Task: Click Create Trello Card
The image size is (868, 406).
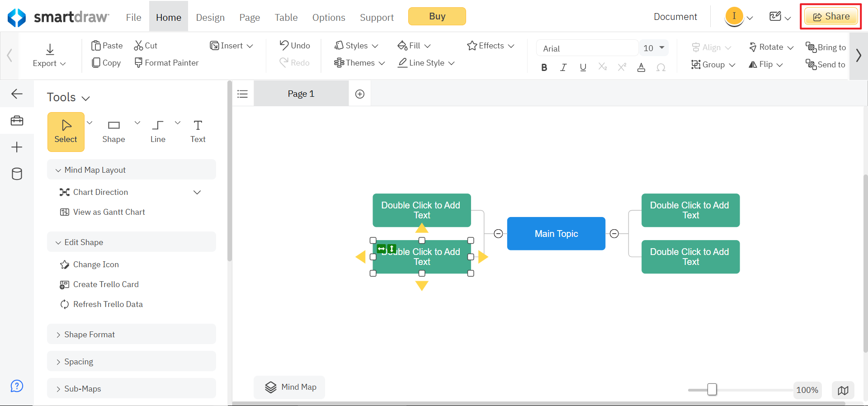Action: (x=99, y=284)
